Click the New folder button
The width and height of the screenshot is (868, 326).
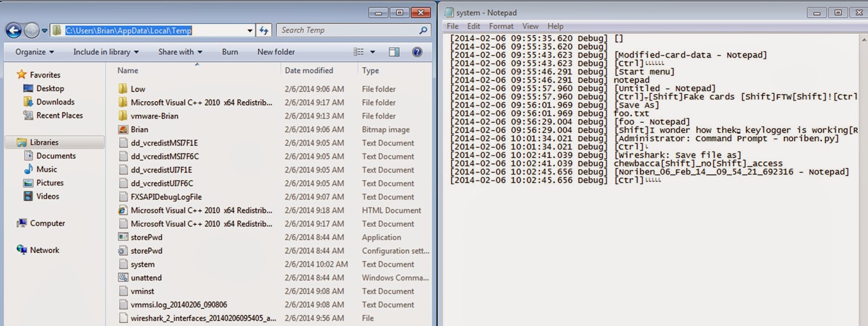[x=276, y=52]
